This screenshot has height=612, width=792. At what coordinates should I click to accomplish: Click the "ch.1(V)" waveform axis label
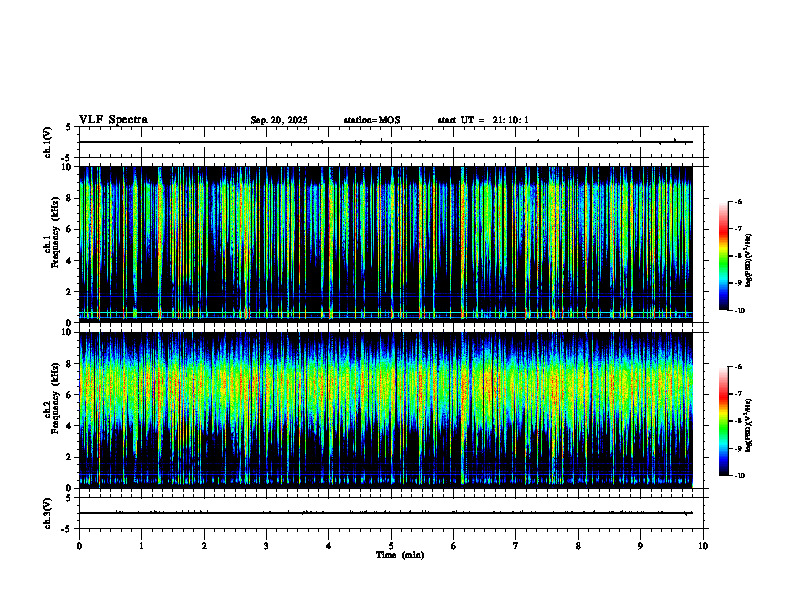point(48,142)
